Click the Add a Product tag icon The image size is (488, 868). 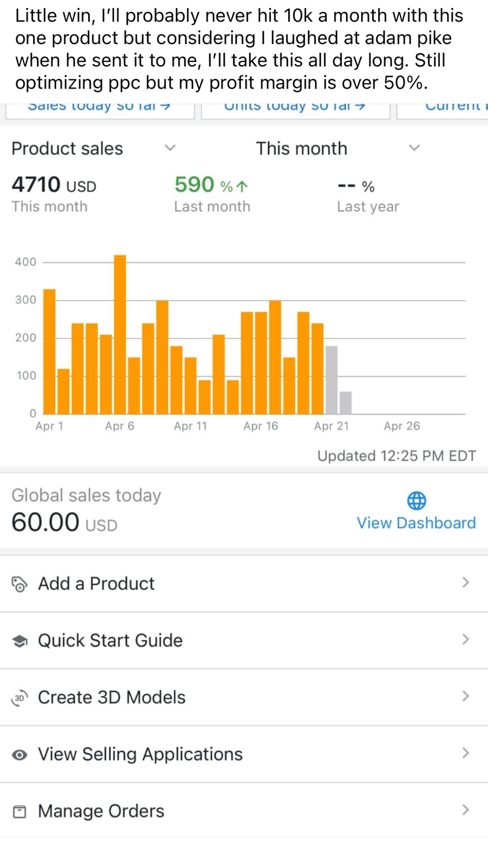tap(19, 584)
